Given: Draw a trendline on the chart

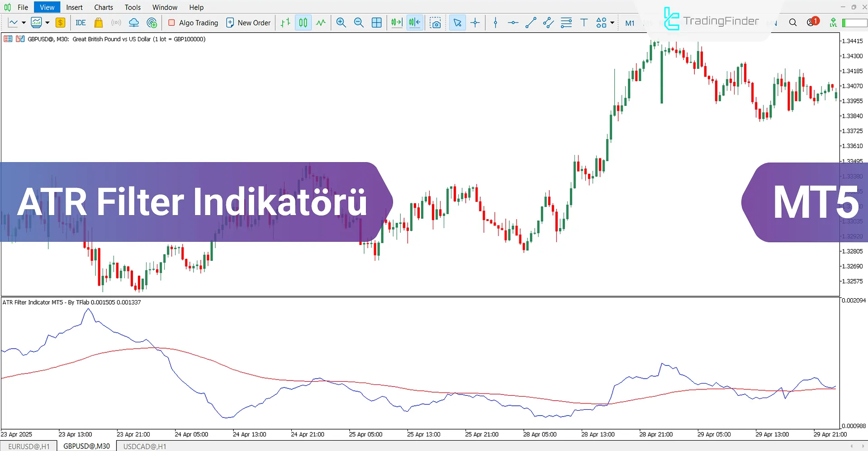Looking at the screenshot, I should click(531, 22).
